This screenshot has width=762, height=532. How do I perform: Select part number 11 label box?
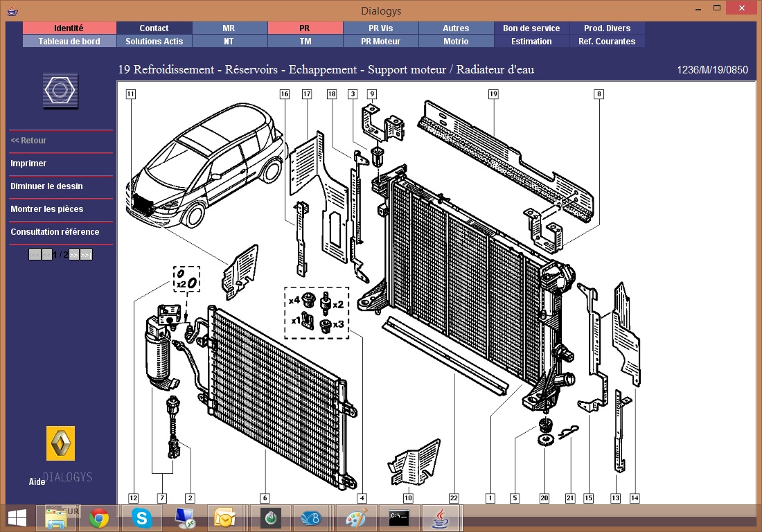(131, 94)
